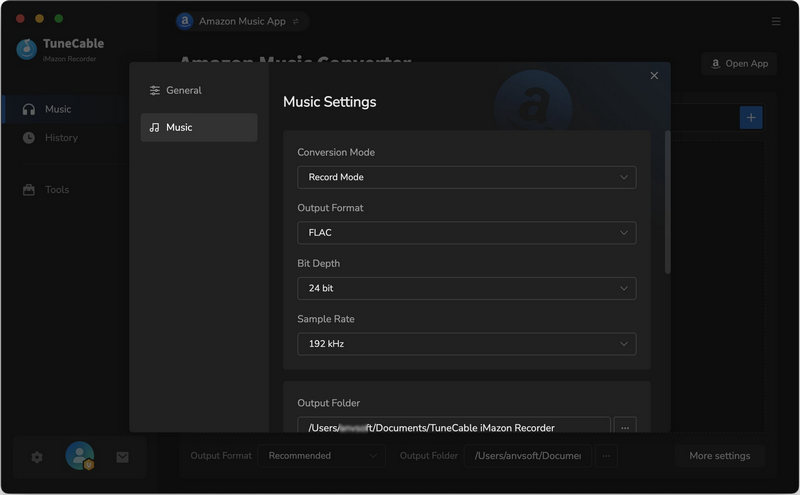Click the Open App button
This screenshot has width=800, height=495.
739,64
